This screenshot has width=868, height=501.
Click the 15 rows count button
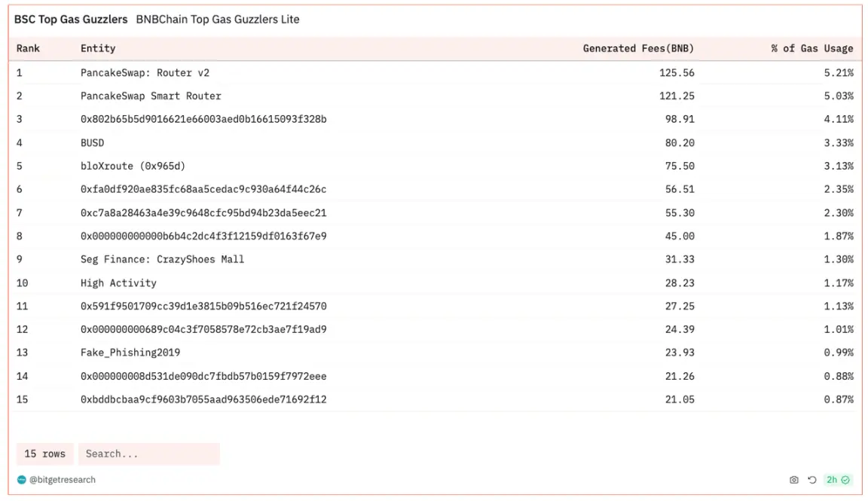pos(44,454)
